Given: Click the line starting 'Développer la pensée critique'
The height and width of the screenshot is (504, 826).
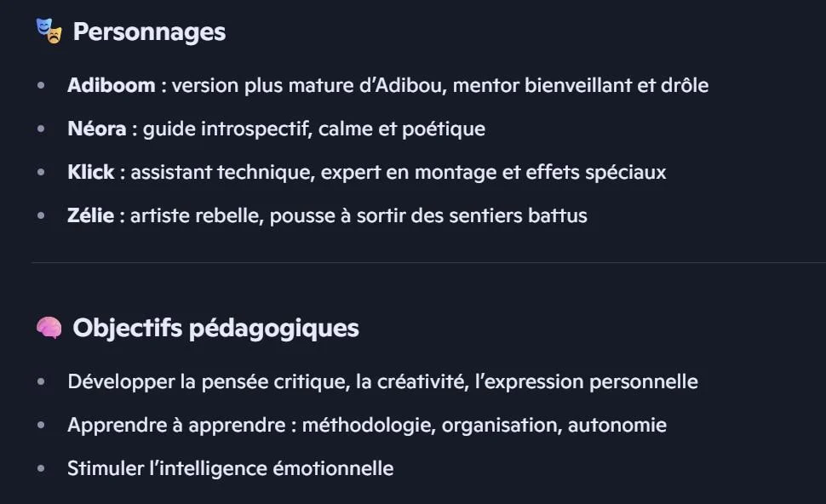Looking at the screenshot, I should pyautogui.click(x=382, y=381).
